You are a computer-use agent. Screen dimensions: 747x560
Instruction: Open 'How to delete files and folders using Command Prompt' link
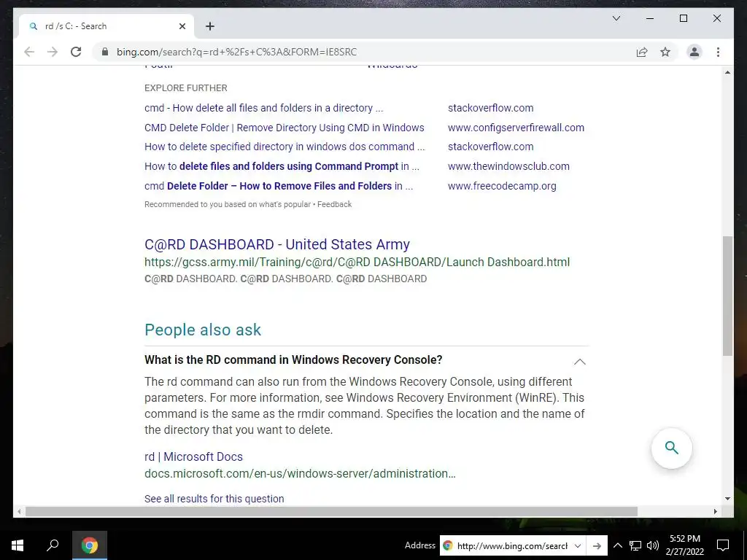(282, 166)
